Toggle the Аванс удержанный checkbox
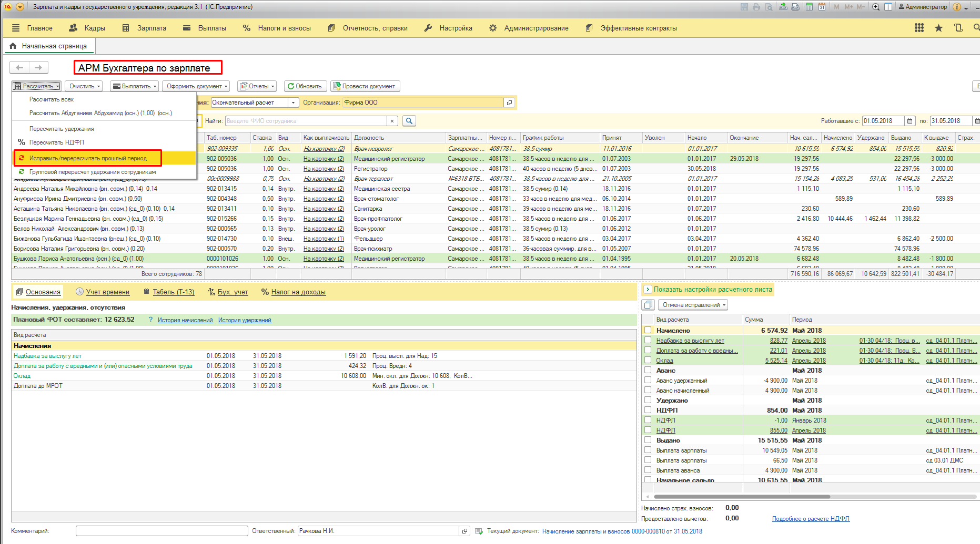980x544 pixels. click(x=648, y=380)
